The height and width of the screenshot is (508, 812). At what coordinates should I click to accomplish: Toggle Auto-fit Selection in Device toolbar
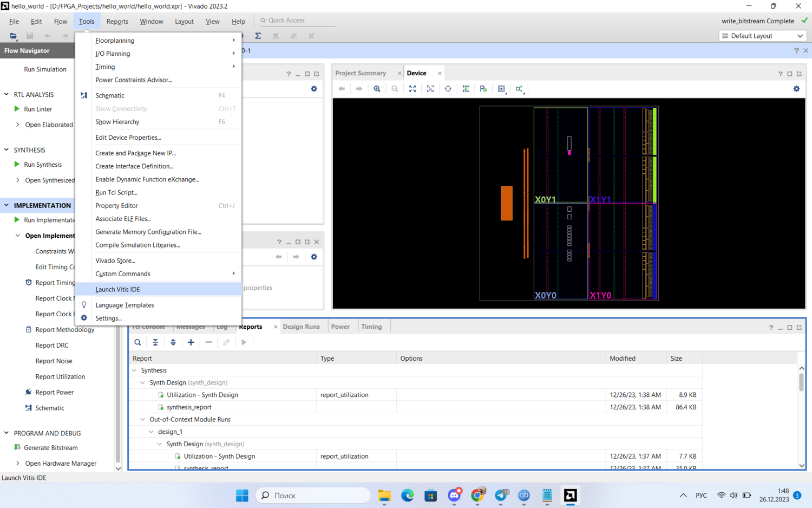[448, 89]
